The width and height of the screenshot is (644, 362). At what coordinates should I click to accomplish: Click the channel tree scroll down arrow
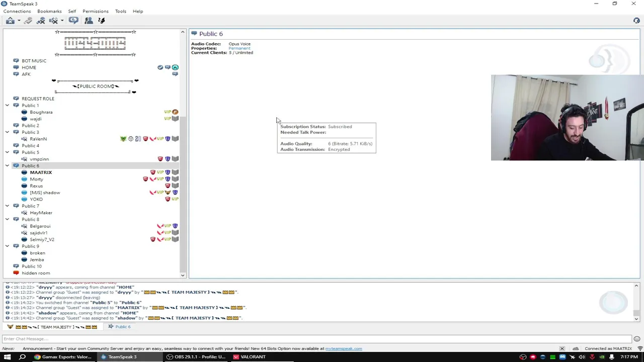tap(183, 275)
